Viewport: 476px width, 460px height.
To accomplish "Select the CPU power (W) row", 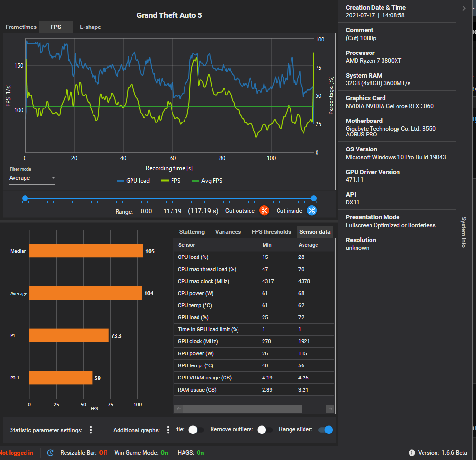I will [x=254, y=293].
